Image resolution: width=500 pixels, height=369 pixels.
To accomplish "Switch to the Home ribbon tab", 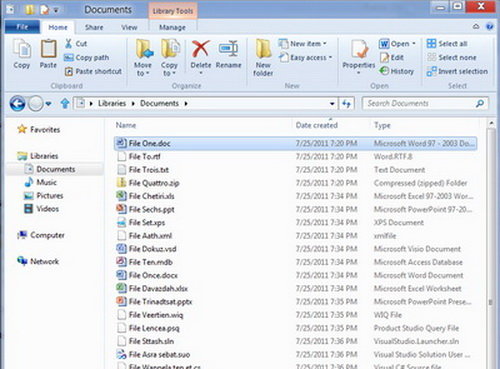I will pyautogui.click(x=58, y=27).
